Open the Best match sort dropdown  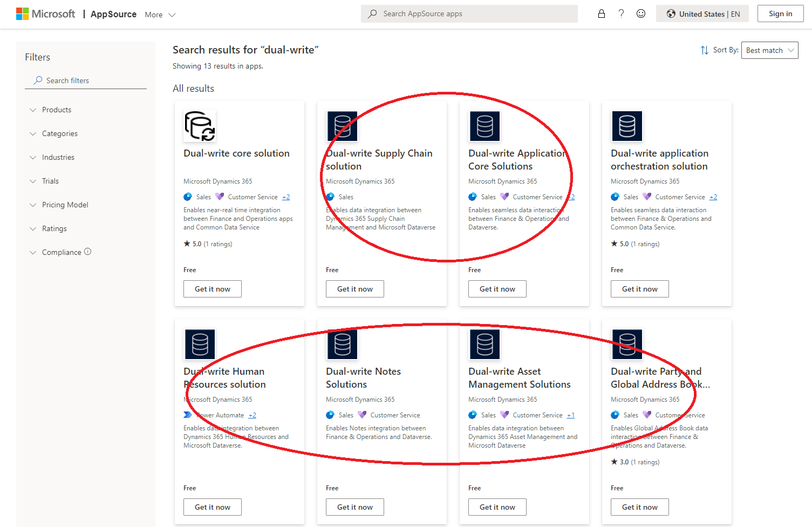(x=770, y=50)
